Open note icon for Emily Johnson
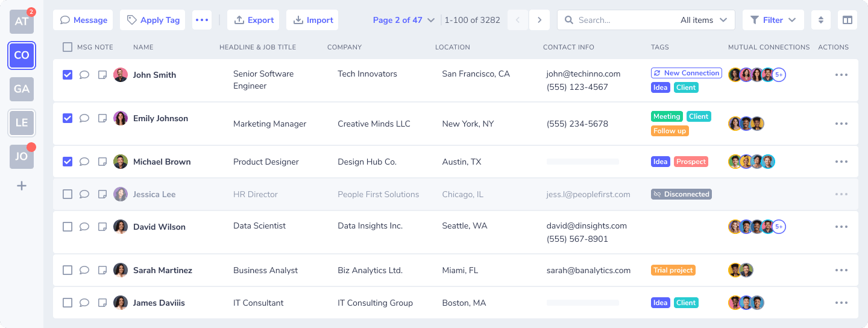 coord(102,118)
